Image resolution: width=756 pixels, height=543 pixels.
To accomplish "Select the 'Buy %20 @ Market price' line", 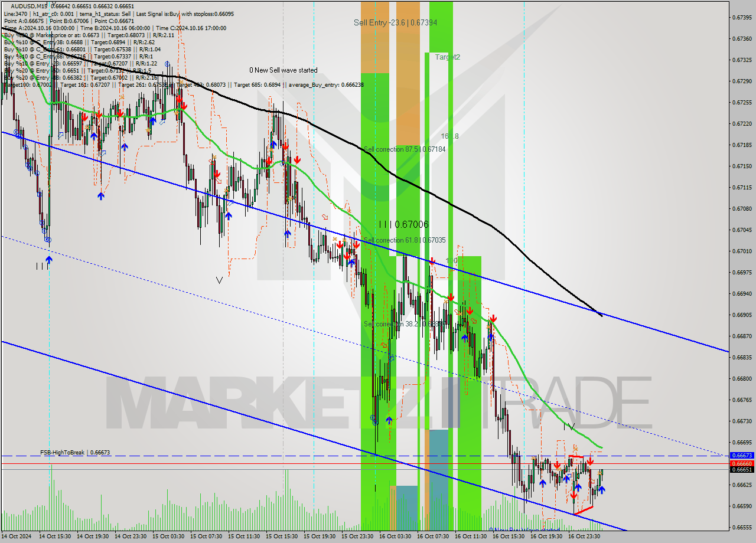I will point(88,35).
